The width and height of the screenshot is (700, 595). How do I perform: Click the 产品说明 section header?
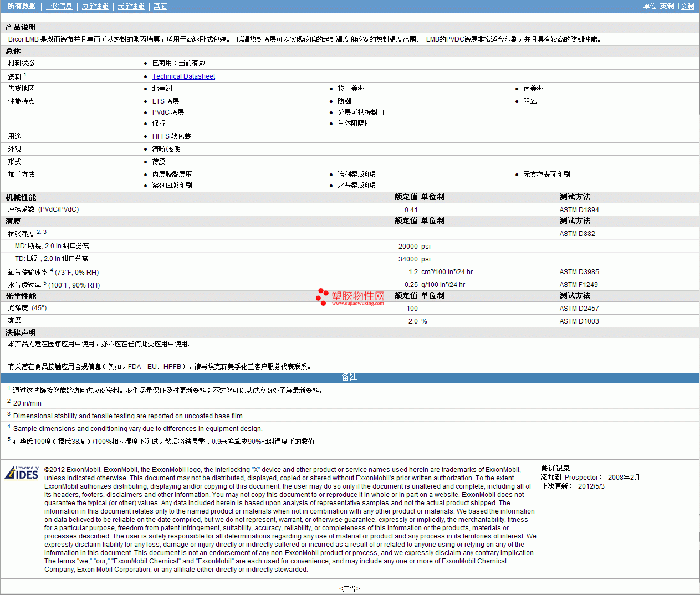click(21, 27)
